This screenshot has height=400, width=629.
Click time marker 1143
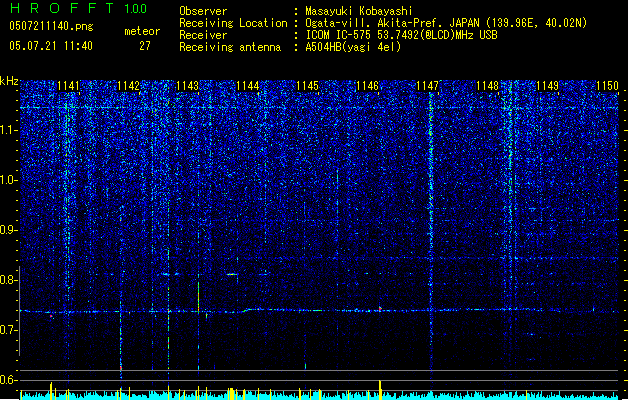tap(188, 86)
